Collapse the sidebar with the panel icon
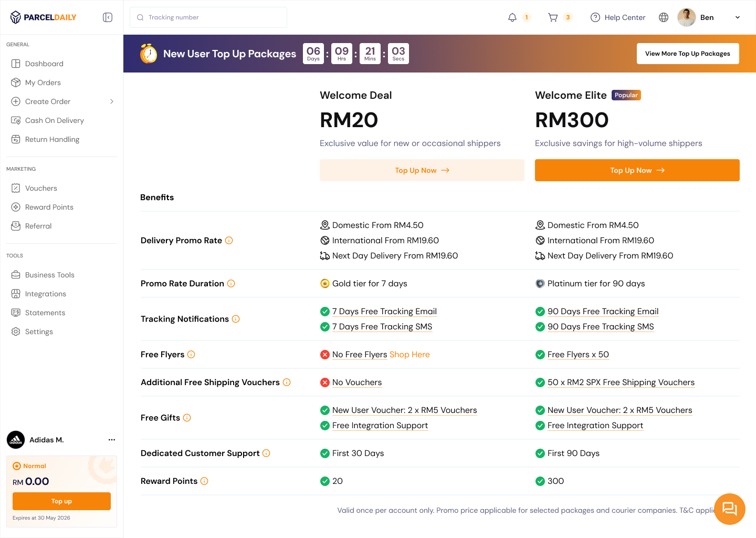The height and width of the screenshot is (538, 756). tap(108, 17)
